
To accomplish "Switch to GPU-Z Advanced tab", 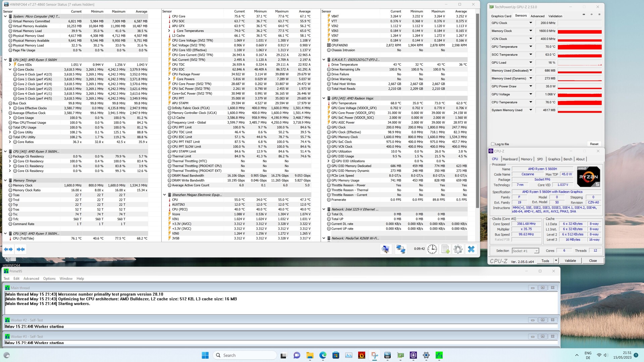I will coord(537,16).
